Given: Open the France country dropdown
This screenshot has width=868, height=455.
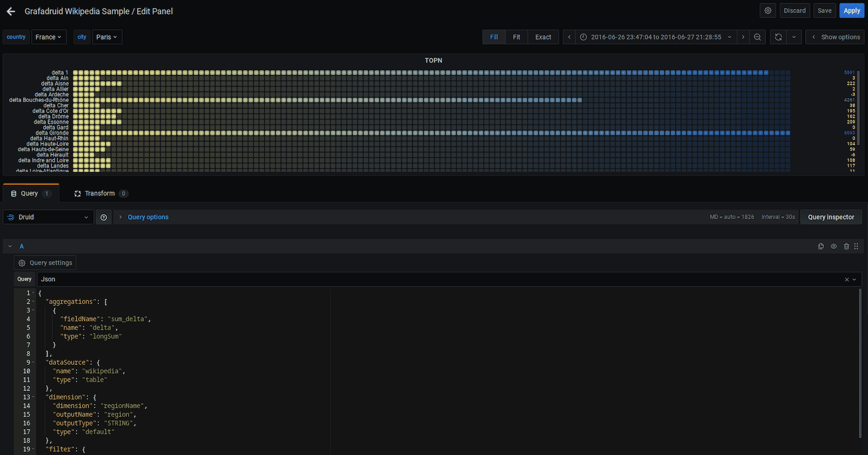Looking at the screenshot, I should (49, 37).
